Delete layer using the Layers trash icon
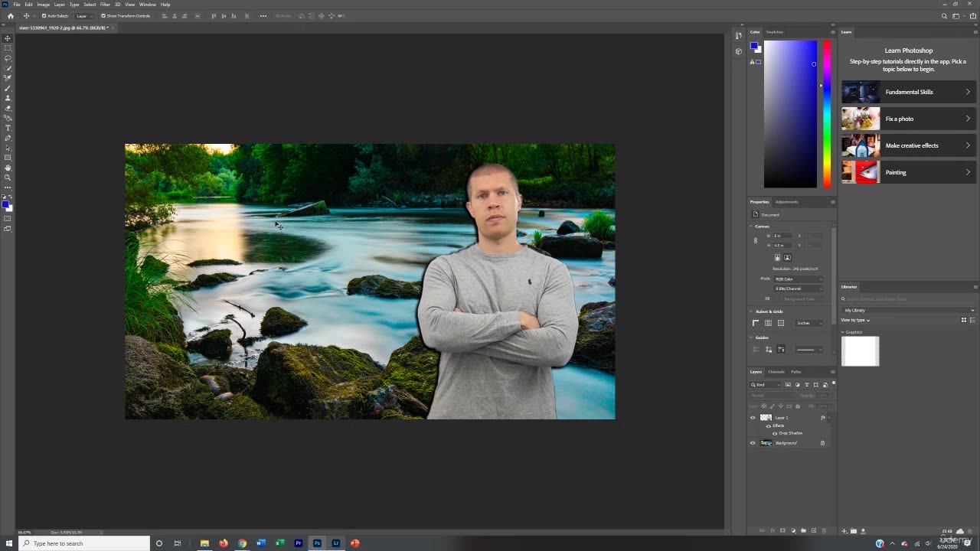The height and width of the screenshot is (551, 980). 824,530
